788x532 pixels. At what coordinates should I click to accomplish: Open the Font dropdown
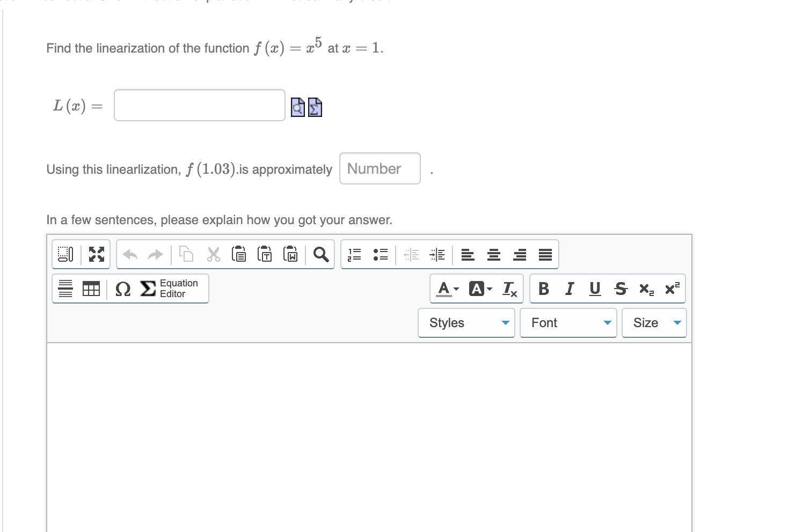pyautogui.click(x=568, y=322)
